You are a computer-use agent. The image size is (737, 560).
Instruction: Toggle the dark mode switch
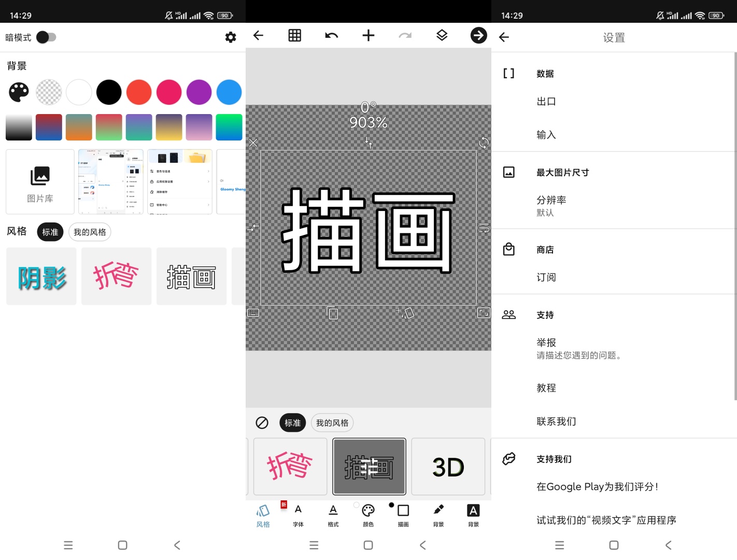(x=46, y=37)
